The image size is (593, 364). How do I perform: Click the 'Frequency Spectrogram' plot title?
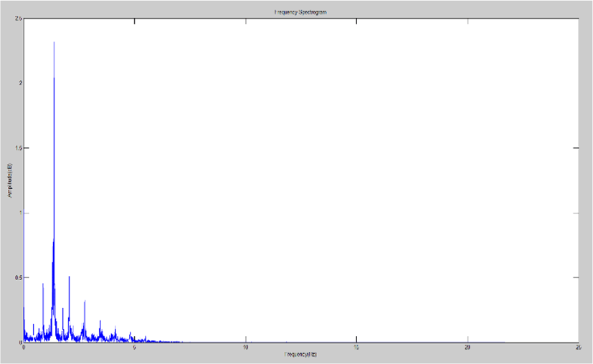click(x=300, y=12)
